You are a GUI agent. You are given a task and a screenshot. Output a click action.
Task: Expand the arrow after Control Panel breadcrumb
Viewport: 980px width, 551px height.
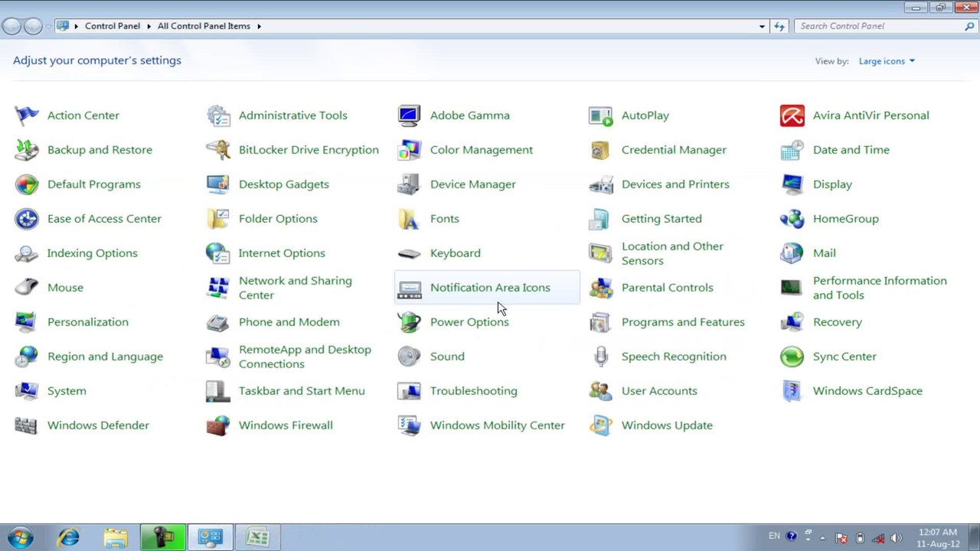point(149,26)
